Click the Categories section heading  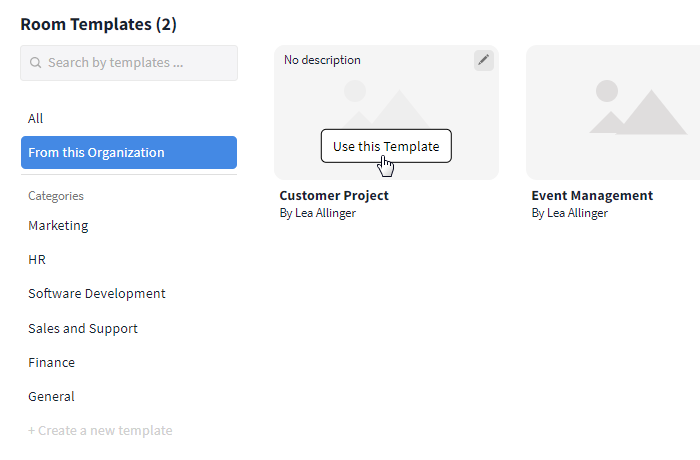pyautogui.click(x=56, y=196)
